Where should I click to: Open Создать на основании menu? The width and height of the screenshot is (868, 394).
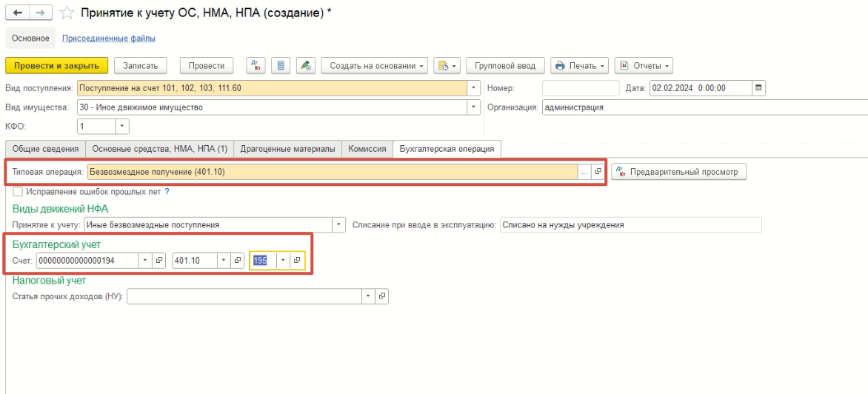[x=375, y=65]
